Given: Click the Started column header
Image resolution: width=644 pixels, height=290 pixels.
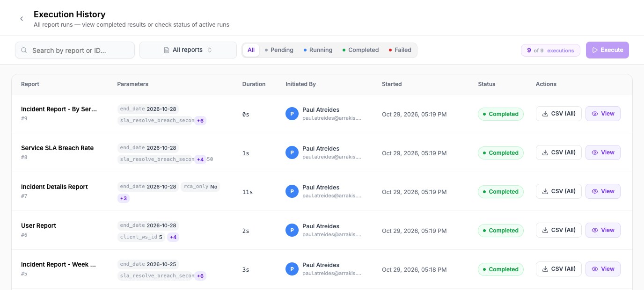Looking at the screenshot, I should pos(392,84).
